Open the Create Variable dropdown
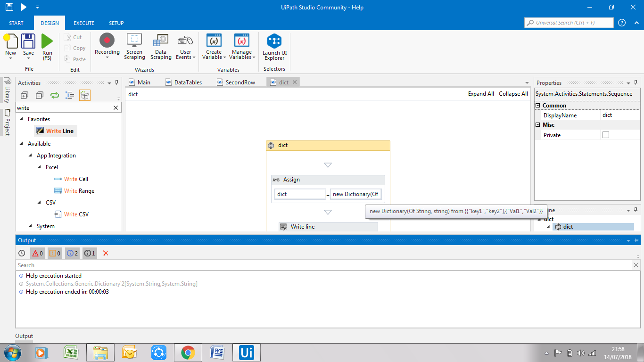The width and height of the screenshot is (644, 362). 214,47
